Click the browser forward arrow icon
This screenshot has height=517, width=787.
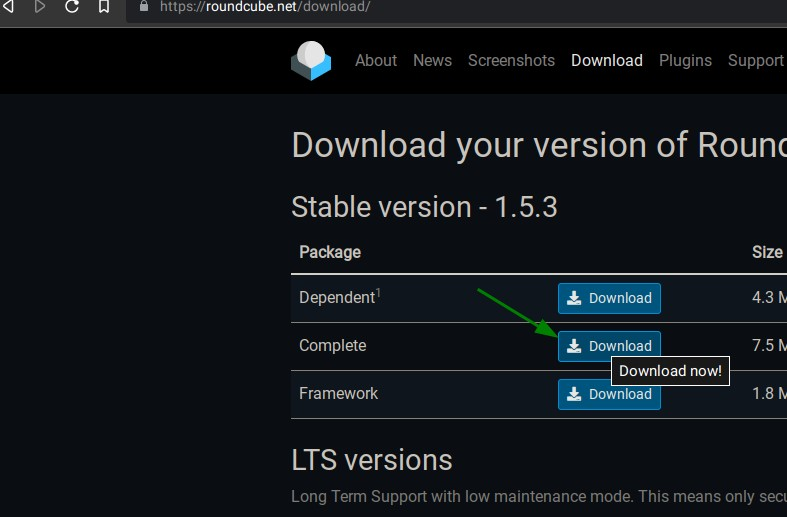(40, 7)
